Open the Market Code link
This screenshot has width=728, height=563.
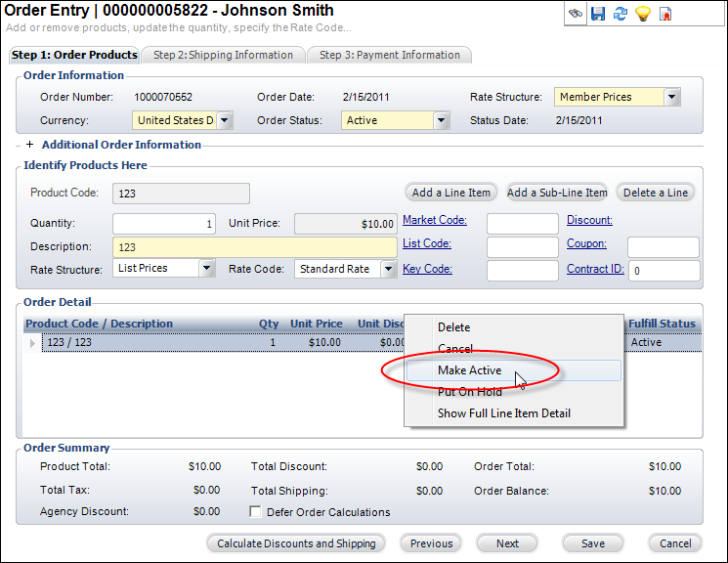coord(434,221)
